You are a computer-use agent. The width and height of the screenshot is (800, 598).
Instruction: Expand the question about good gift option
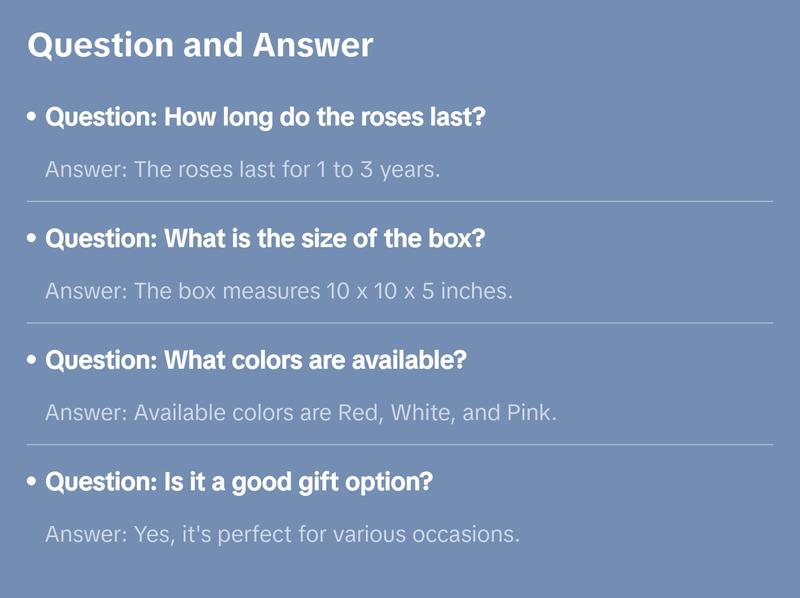coord(239,482)
